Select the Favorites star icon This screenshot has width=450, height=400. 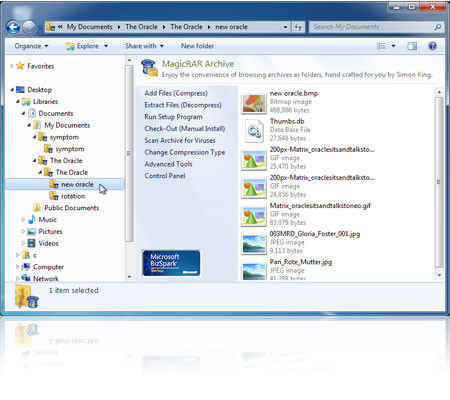pos(20,66)
